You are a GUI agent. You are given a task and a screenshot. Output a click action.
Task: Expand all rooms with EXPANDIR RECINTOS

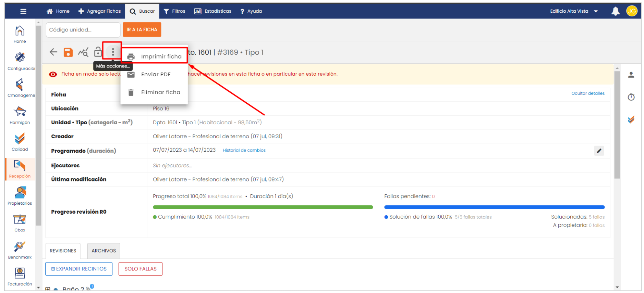click(x=79, y=269)
